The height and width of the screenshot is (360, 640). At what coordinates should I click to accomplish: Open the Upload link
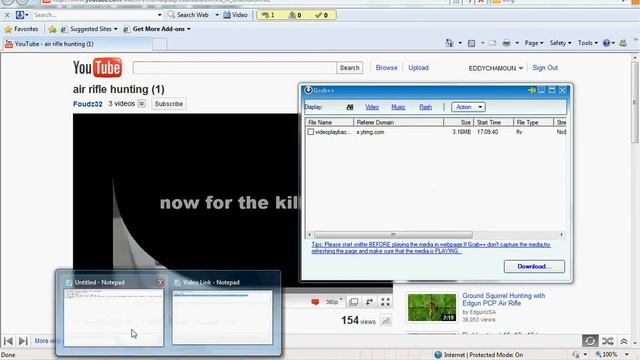tap(418, 68)
